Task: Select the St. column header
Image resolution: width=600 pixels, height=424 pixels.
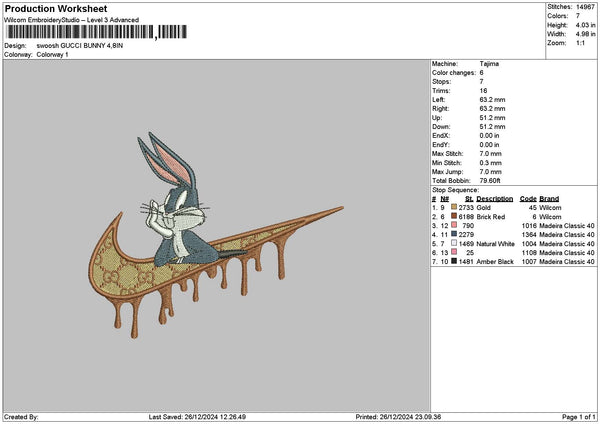Action: 470,199
